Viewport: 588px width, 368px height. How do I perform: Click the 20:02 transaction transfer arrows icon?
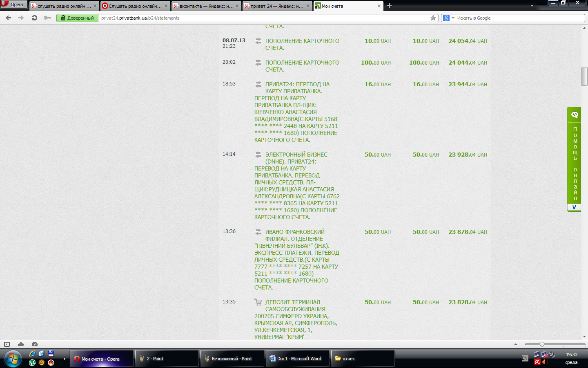click(258, 63)
